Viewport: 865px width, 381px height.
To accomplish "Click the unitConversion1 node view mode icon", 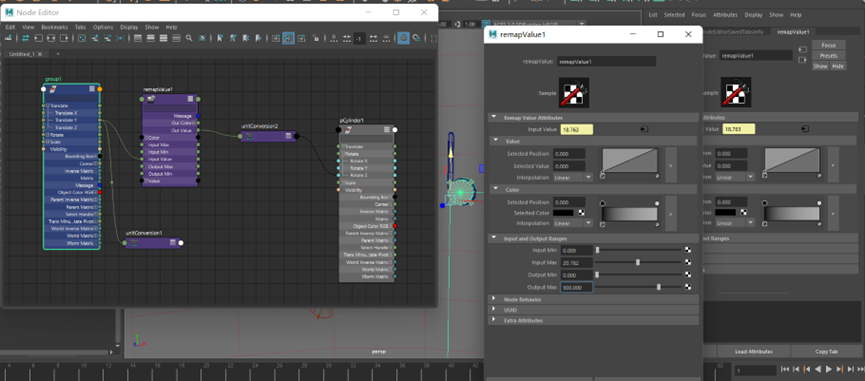I will [x=173, y=243].
